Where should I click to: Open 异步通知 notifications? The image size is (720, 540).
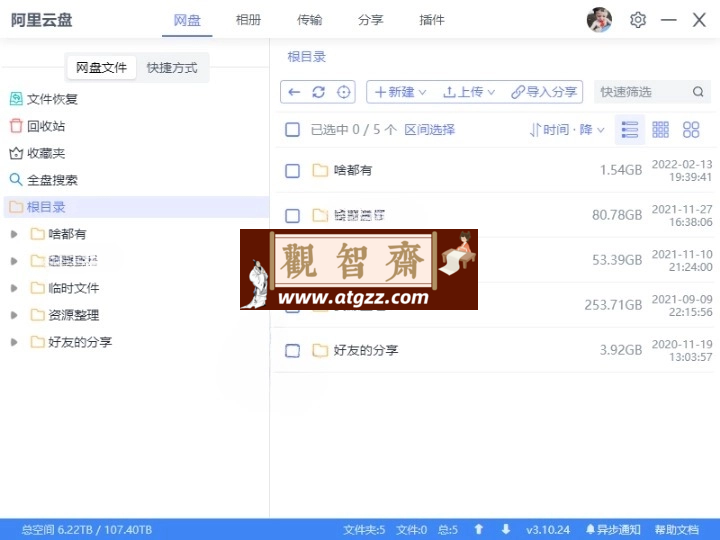613,530
